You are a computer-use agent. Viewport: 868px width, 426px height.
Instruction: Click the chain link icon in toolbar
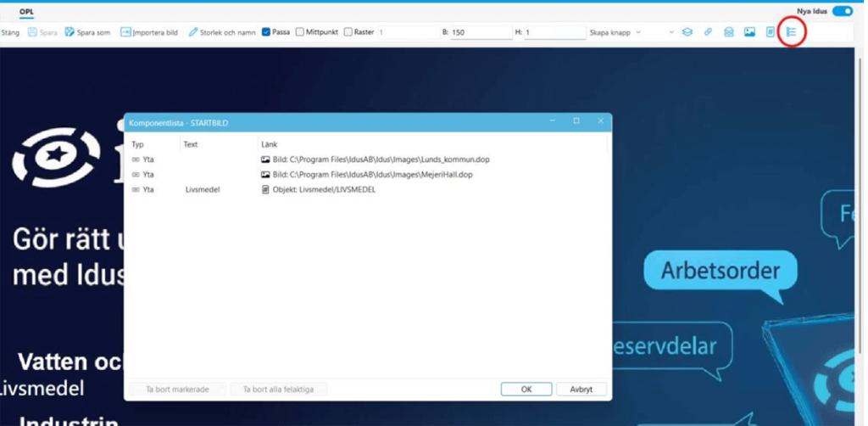[708, 32]
